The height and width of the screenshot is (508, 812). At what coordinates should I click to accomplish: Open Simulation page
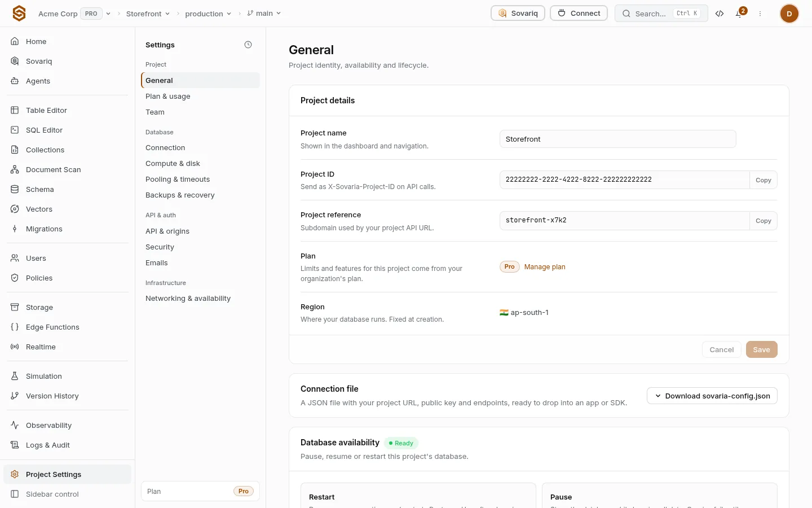coord(68,376)
